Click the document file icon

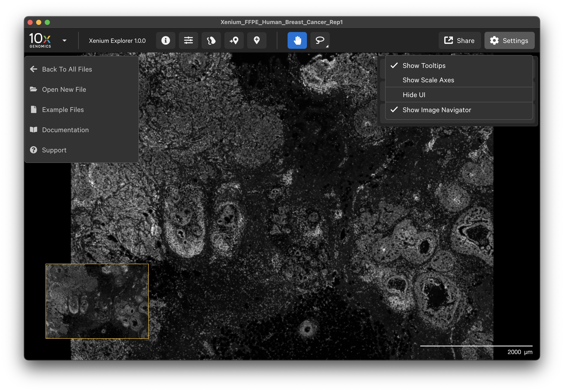[x=34, y=109]
